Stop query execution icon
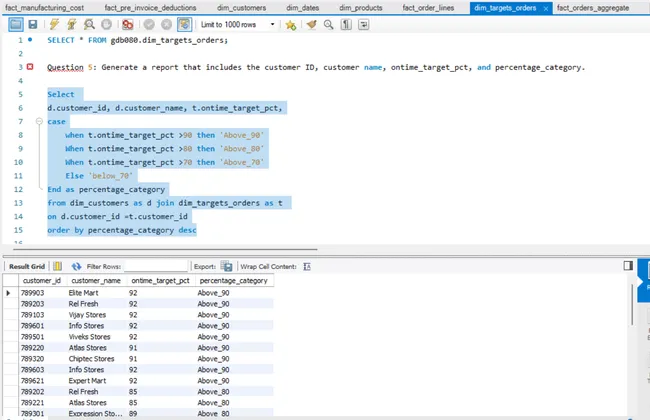This screenshot has height=420, width=650. [x=107, y=24]
